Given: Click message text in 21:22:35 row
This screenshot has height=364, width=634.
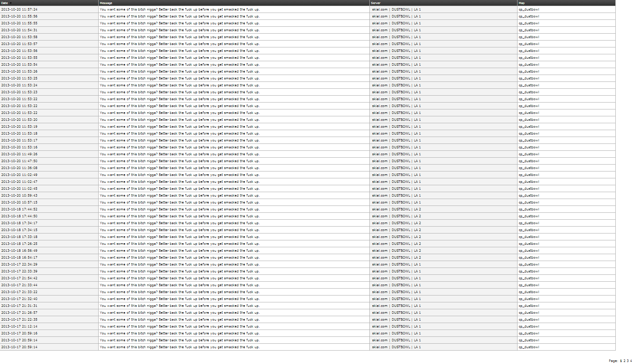Looking at the screenshot, I should coord(179,319).
